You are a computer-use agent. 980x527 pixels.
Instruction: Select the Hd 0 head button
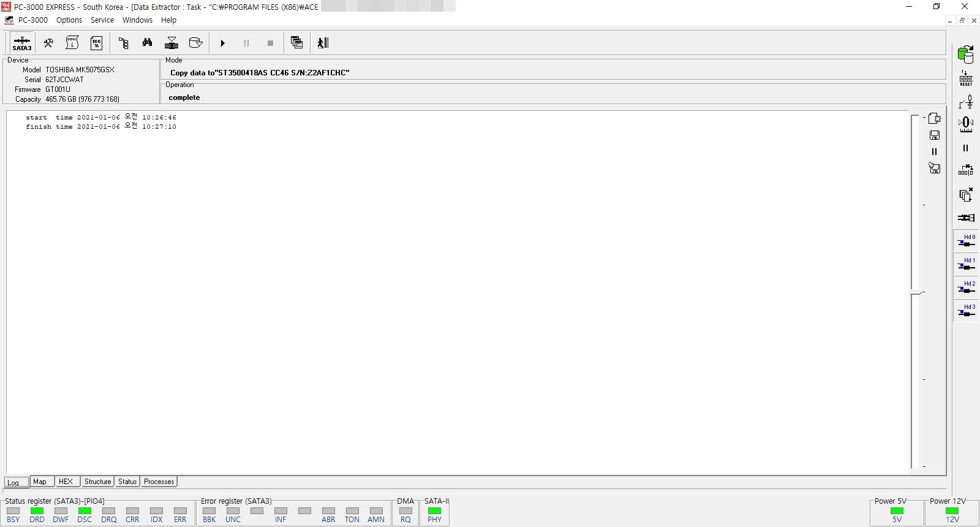[966, 241]
